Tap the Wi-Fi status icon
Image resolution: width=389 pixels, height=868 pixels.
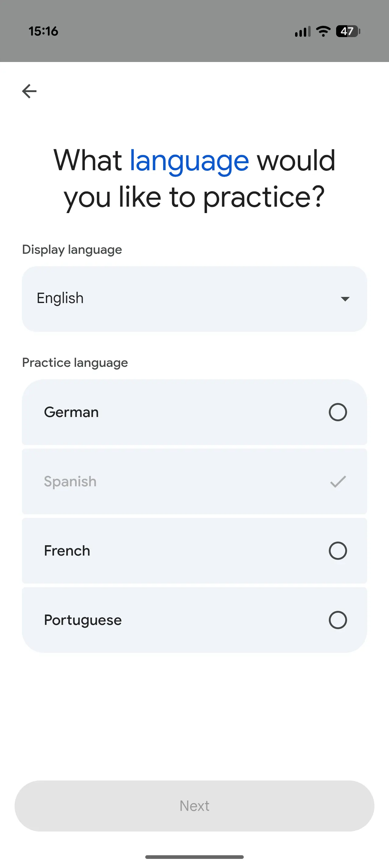(x=323, y=31)
